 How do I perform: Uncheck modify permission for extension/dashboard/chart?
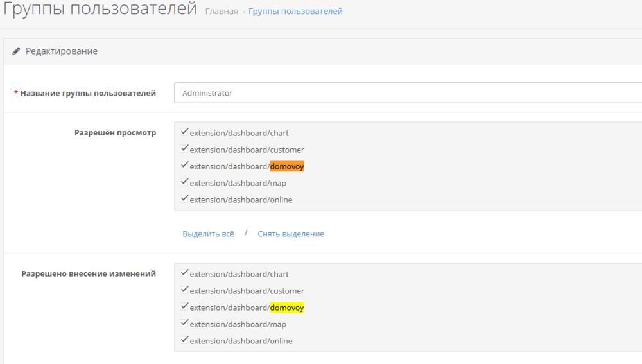[x=185, y=273]
